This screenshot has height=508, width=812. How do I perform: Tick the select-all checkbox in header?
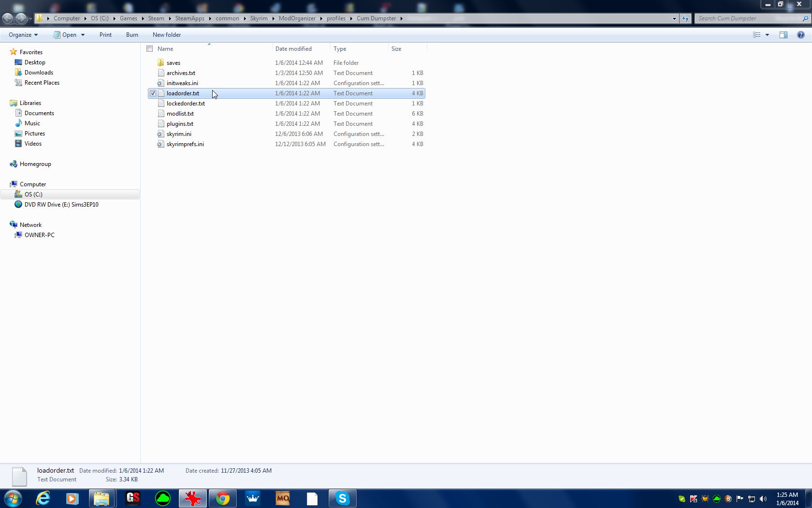(150, 49)
